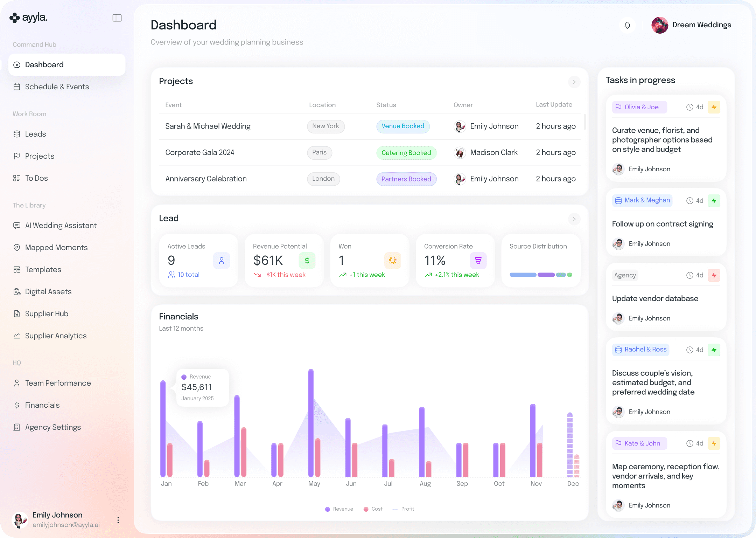Image resolution: width=756 pixels, height=538 pixels.
Task: Click the Dream Weddings profile avatar
Action: pyautogui.click(x=660, y=25)
